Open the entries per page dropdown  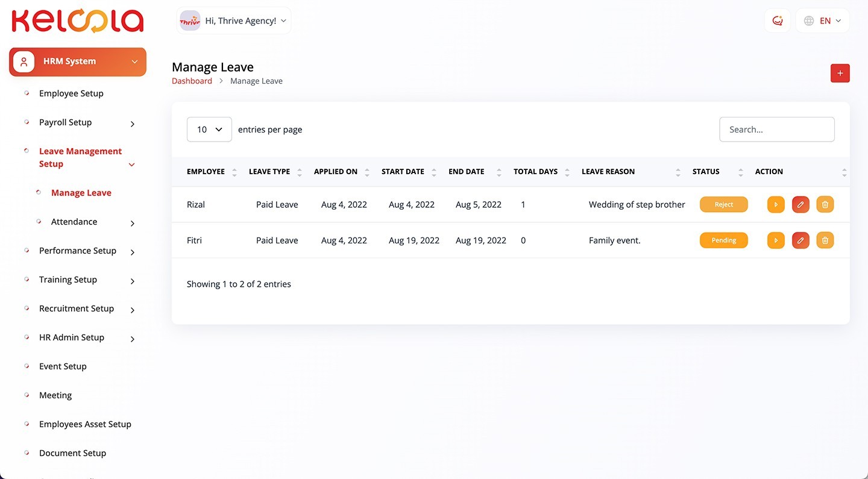point(209,130)
